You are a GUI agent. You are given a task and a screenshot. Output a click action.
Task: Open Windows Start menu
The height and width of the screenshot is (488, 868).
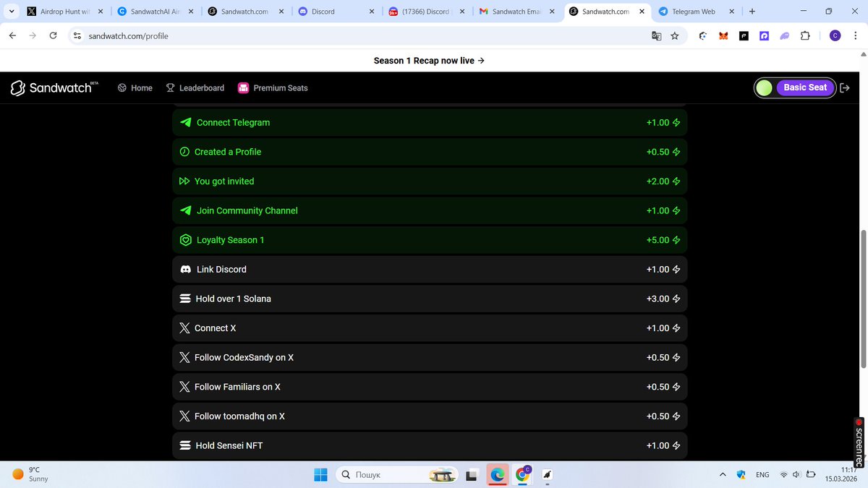click(x=320, y=475)
